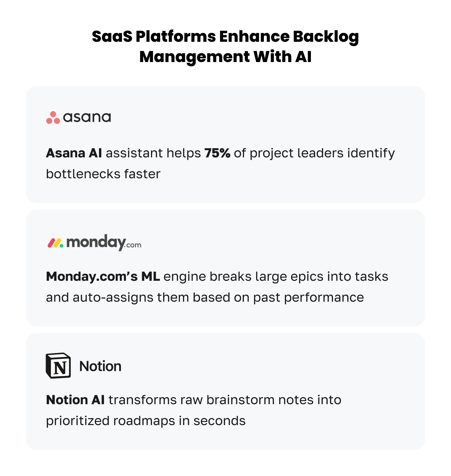This screenshot has height=476, width=451.
Task: Click the Notion wordmark beside the cube
Action: click(100, 366)
